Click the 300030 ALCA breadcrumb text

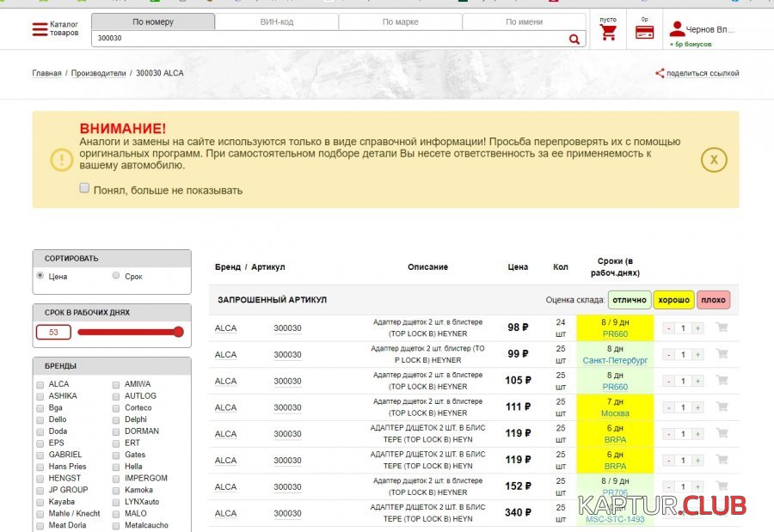pyautogui.click(x=159, y=73)
